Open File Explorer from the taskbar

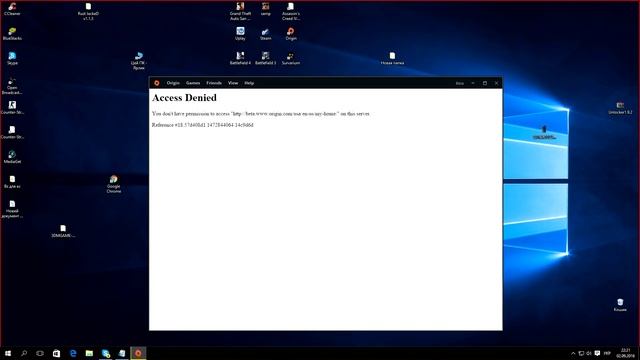[89, 353]
